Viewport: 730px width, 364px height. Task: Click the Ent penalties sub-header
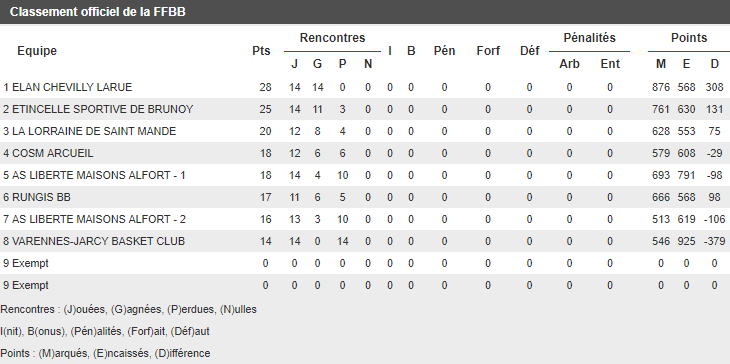(x=610, y=64)
